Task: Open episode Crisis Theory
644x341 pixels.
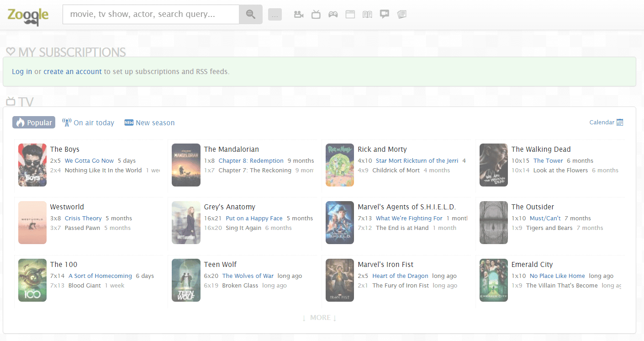Action: click(x=83, y=218)
